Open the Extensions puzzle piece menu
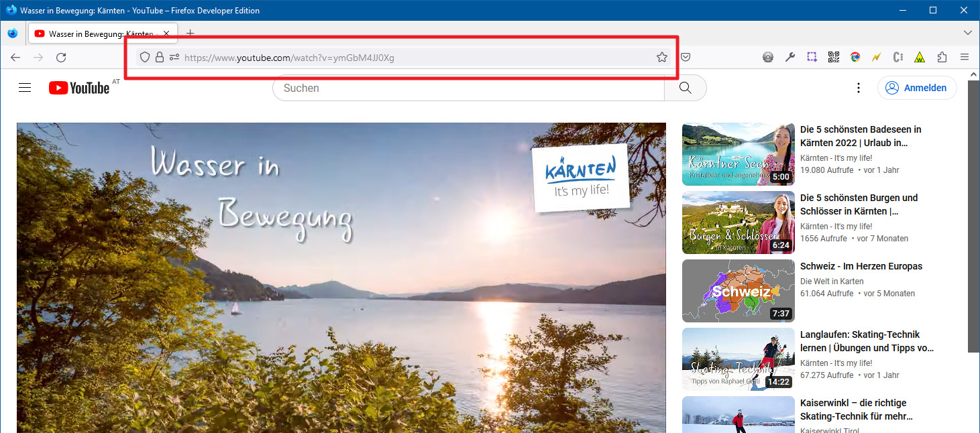The image size is (980, 433). click(942, 58)
